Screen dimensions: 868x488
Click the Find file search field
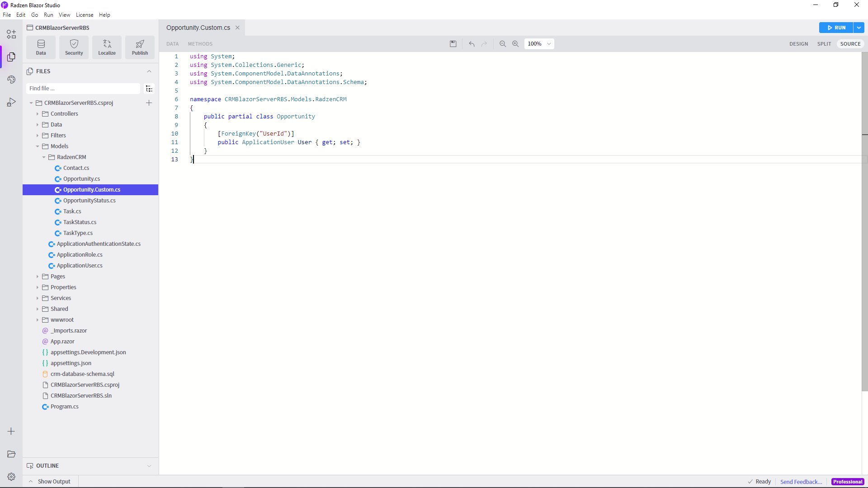click(x=83, y=89)
